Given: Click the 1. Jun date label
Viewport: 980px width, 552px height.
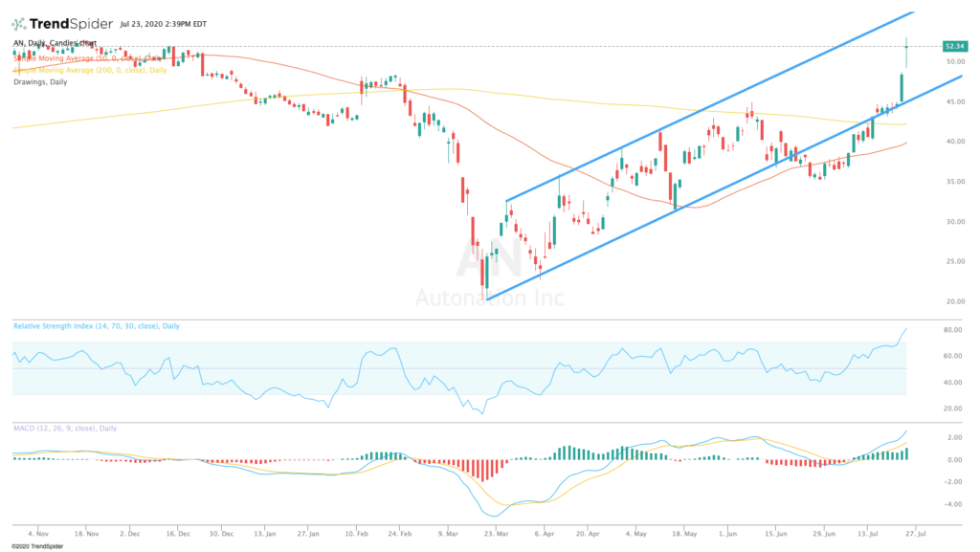Looking at the screenshot, I should 727,534.
